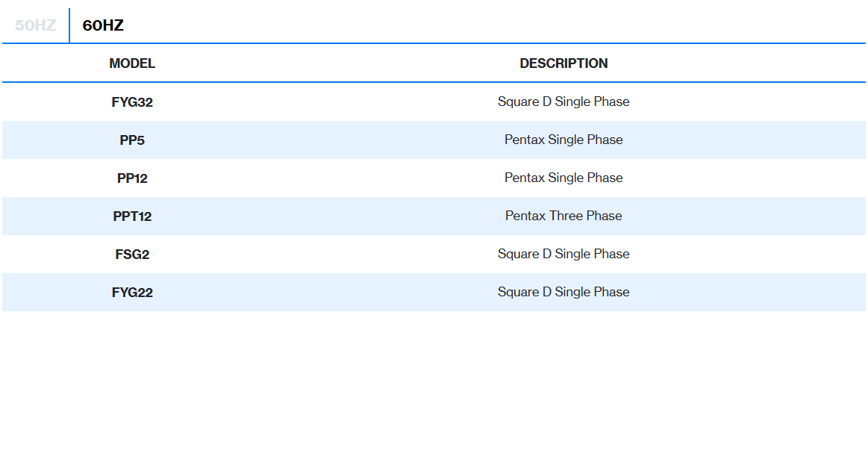Screen dimensions: 868x465
Task: Click the vertical divider between 50HZ and 60HZ
Action: point(69,25)
